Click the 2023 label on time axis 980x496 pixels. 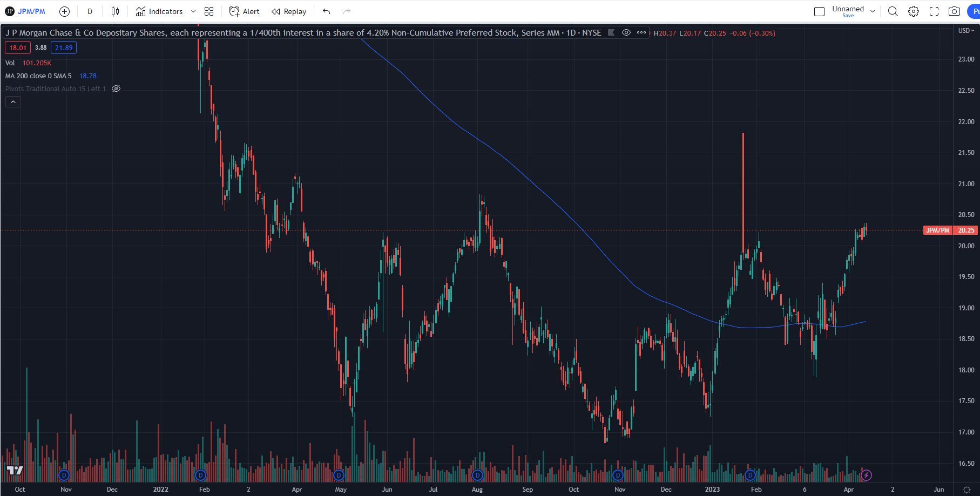tap(712, 490)
